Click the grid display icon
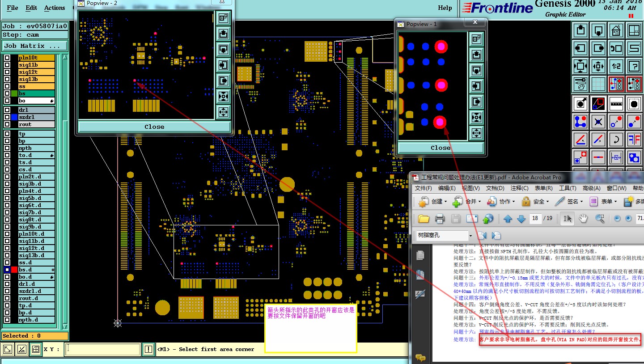Screen dimensions: 644x364 click(598, 84)
